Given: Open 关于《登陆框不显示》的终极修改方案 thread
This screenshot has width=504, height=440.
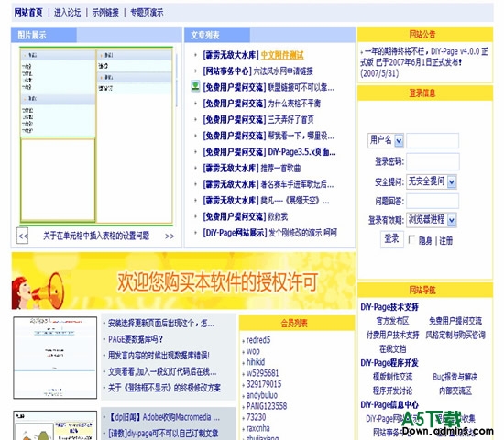Looking at the screenshot, I should pos(164,388).
